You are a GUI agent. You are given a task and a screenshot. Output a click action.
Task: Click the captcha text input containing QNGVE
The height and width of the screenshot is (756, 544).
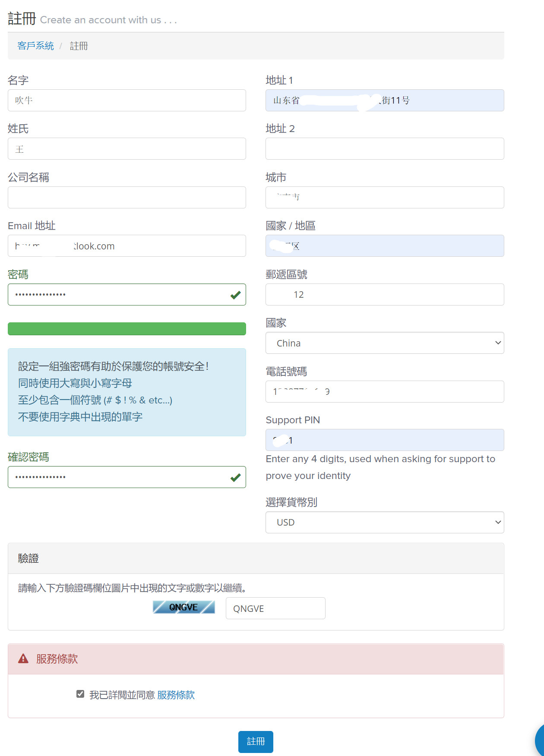coord(275,608)
